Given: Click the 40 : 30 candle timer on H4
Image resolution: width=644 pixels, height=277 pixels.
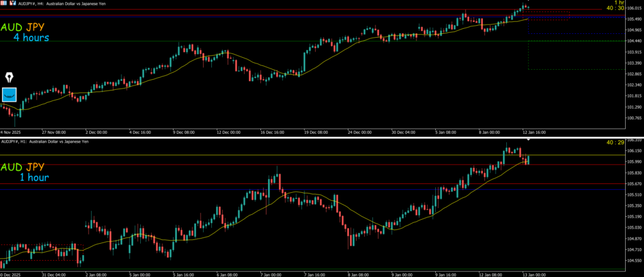Looking at the screenshot, I should click(x=614, y=8).
